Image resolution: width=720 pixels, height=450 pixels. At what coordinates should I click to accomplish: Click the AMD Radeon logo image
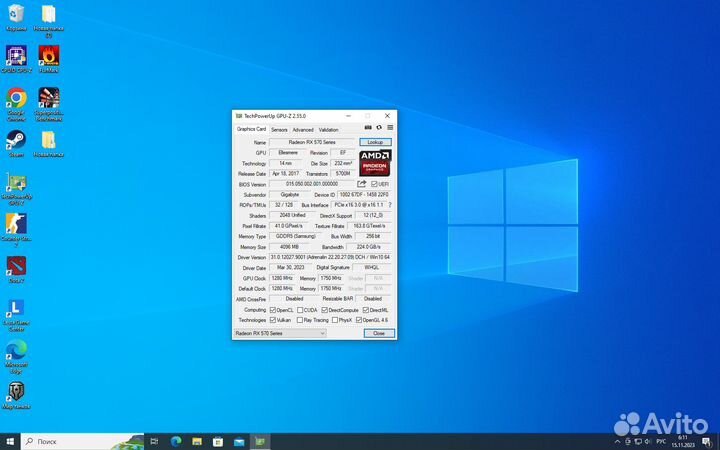tap(375, 162)
